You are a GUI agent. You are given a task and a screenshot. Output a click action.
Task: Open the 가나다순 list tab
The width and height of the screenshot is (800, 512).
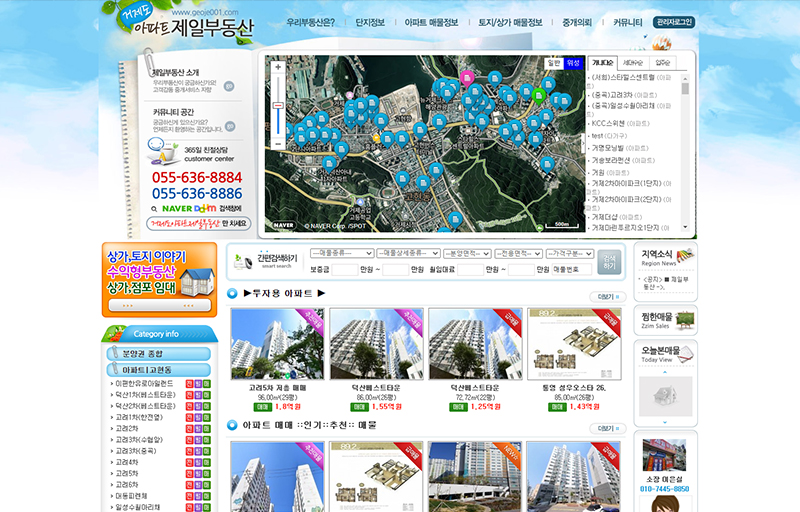603,63
